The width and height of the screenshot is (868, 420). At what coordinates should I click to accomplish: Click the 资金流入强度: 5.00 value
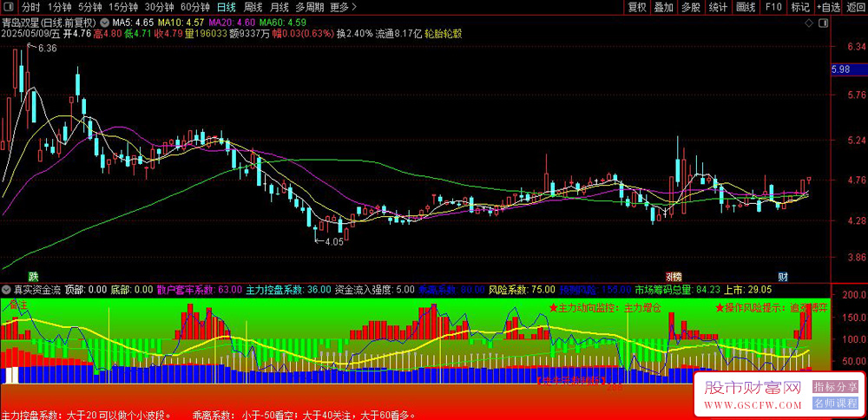pyautogui.click(x=375, y=290)
